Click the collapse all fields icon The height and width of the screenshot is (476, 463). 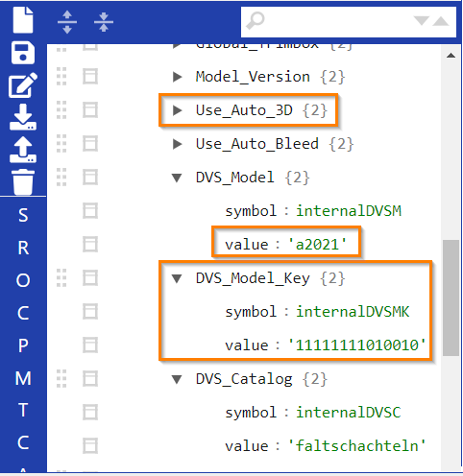[104, 22]
